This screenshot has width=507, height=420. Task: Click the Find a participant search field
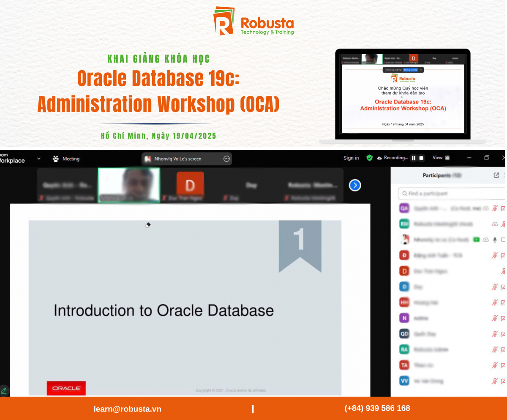pyautogui.click(x=452, y=194)
